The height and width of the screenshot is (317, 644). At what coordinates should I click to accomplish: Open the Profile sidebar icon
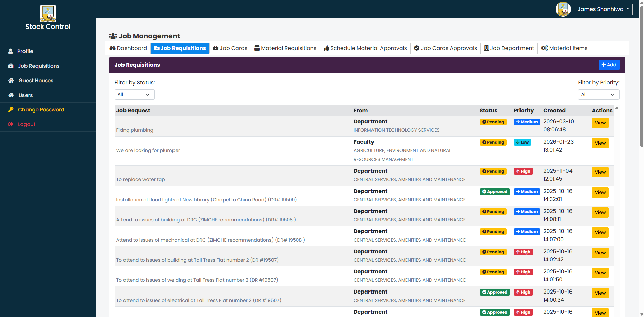coord(10,51)
